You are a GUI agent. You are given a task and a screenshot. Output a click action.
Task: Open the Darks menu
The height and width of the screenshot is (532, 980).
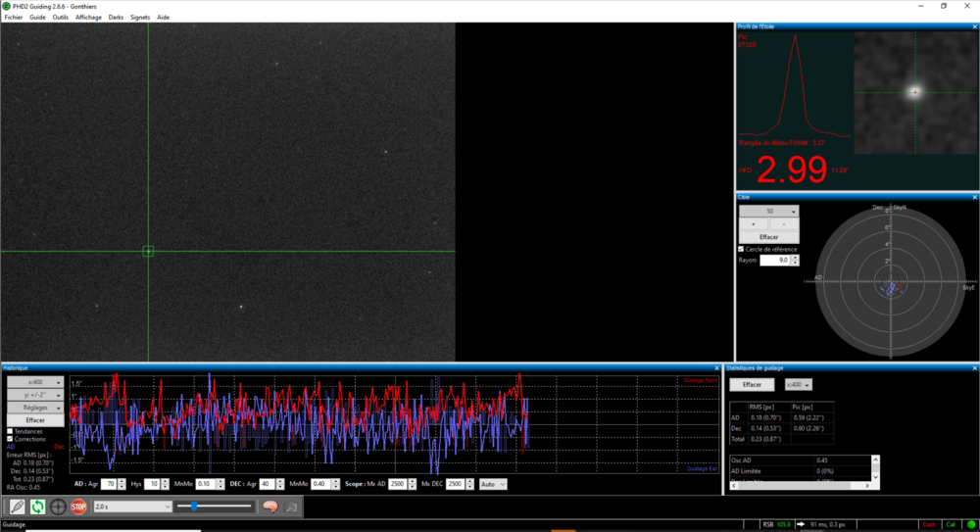[x=116, y=18]
